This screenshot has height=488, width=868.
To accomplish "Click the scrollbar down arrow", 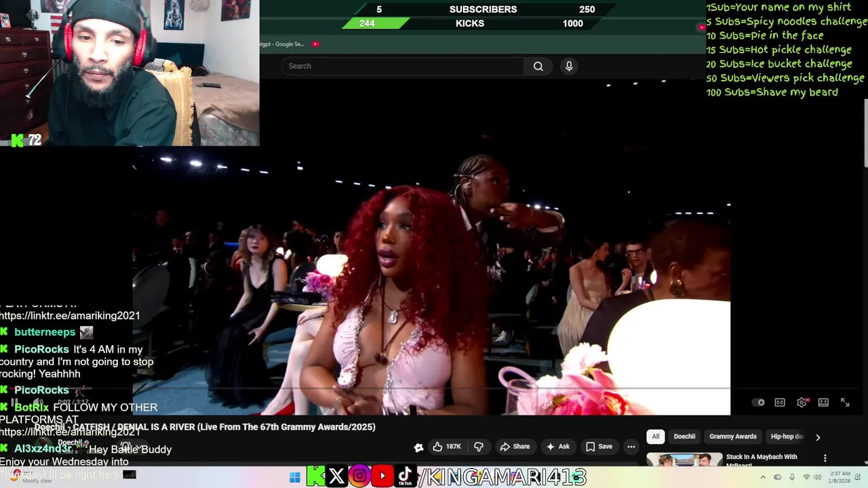I will 865,462.
